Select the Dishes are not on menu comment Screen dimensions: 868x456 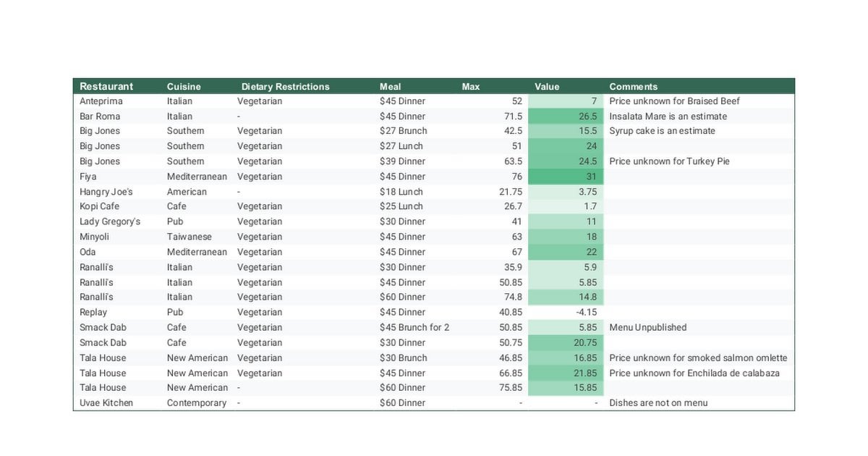pyautogui.click(x=658, y=402)
